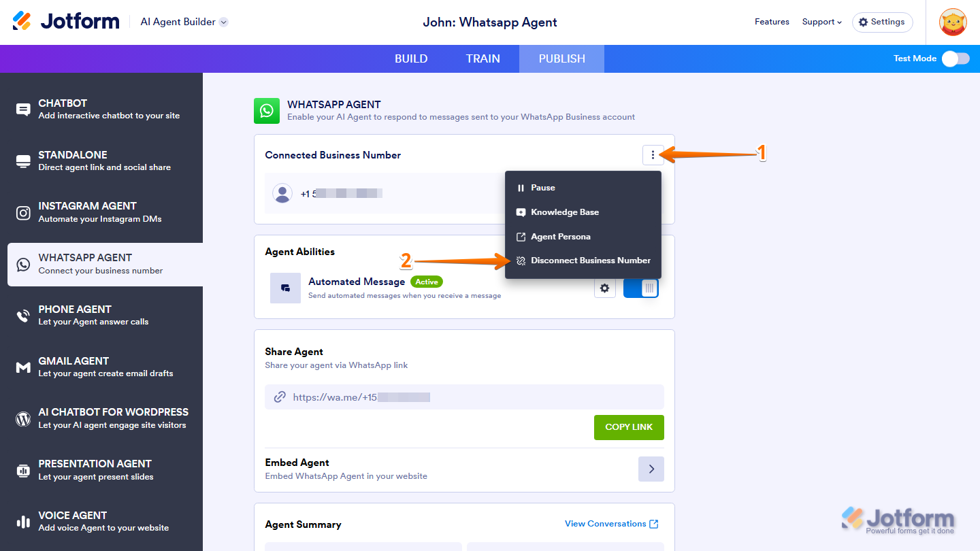
Task: Click the WordPress logo icon in sidebar
Action: coord(23,419)
